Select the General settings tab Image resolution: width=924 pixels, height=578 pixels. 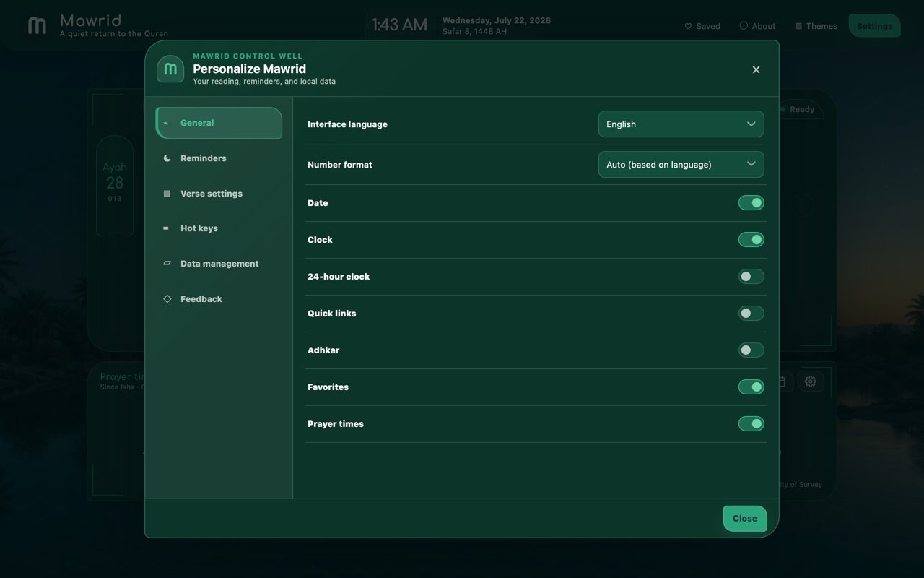pos(219,123)
